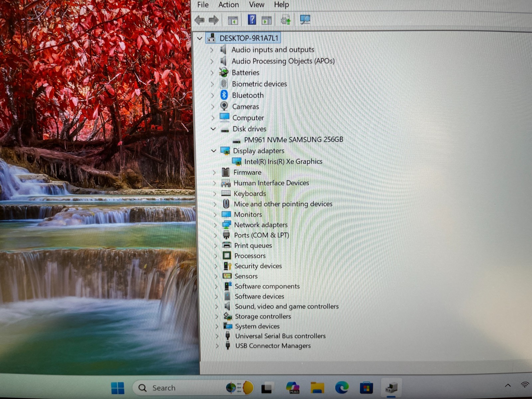Click the Bluetooth symbol icon
Screen dimensions: 532x399
(x=224, y=95)
